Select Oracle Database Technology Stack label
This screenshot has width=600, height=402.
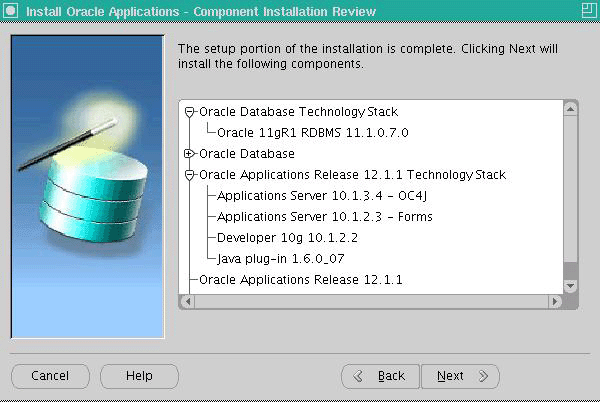[298, 112]
